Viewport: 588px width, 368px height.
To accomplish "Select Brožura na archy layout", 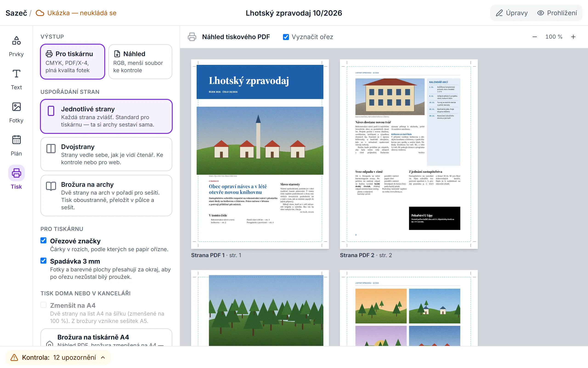I will pos(106,195).
